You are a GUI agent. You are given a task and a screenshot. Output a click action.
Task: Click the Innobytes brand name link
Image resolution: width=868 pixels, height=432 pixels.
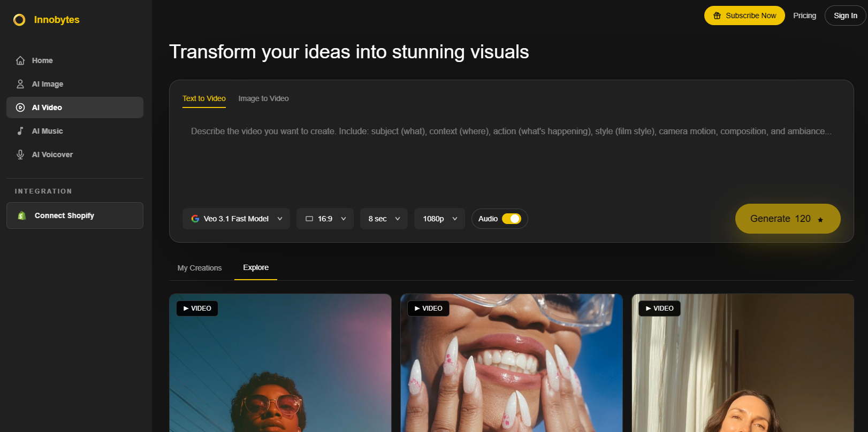pyautogui.click(x=57, y=20)
